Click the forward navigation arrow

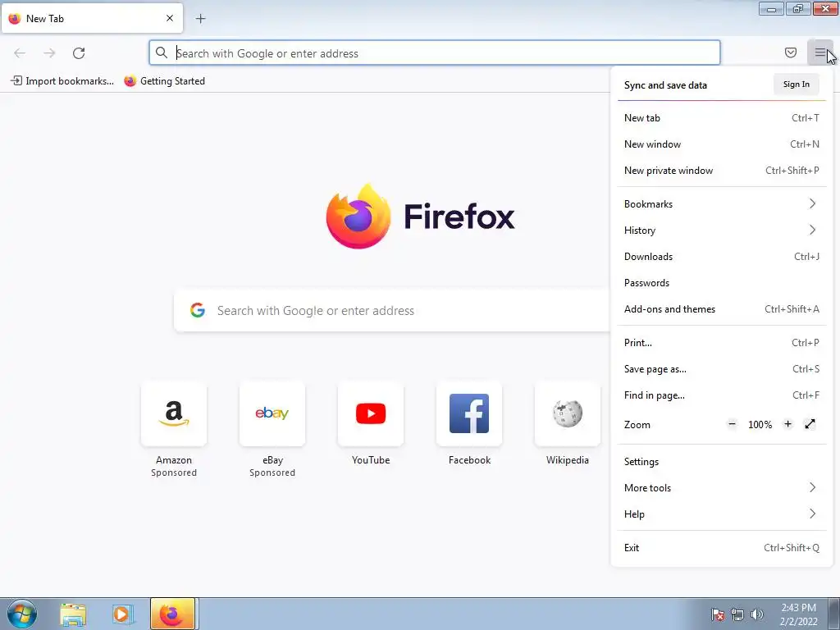(x=49, y=53)
